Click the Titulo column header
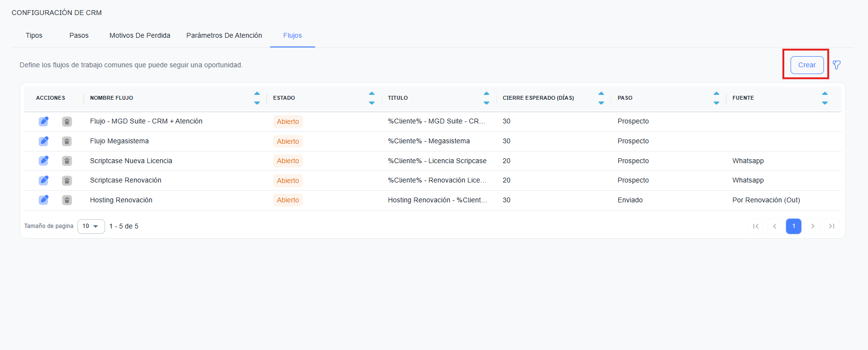868x350 pixels. tap(398, 98)
